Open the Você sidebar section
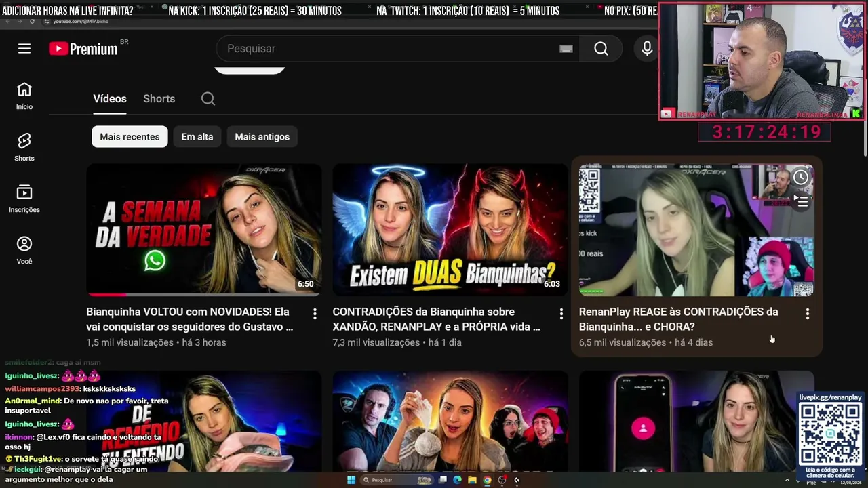Screen dimensions: 868x488 (x=24, y=250)
